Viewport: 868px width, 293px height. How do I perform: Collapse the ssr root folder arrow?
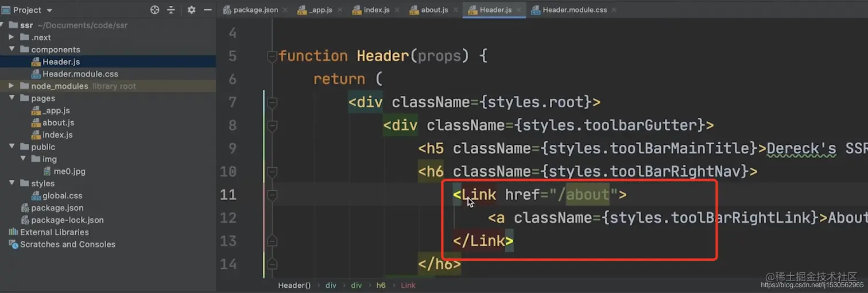coord(3,25)
